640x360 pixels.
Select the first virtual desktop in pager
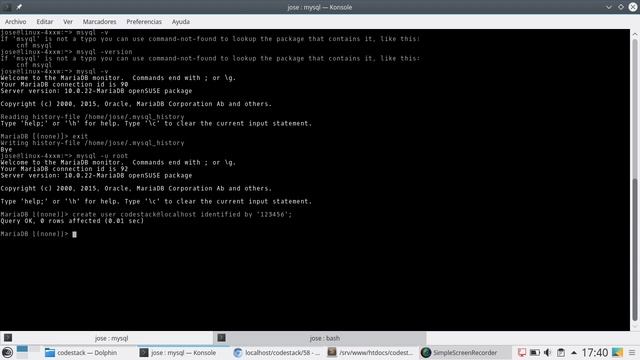click(x=22, y=349)
